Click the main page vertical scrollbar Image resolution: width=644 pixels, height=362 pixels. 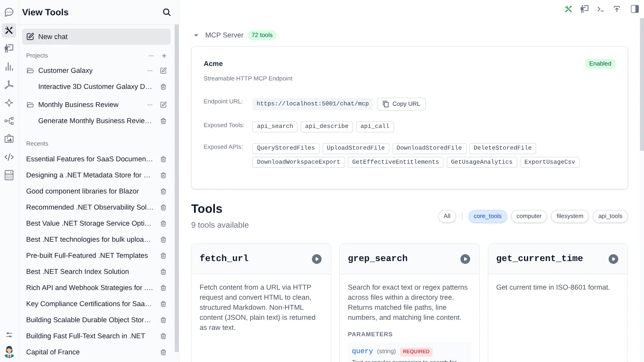click(x=642, y=84)
